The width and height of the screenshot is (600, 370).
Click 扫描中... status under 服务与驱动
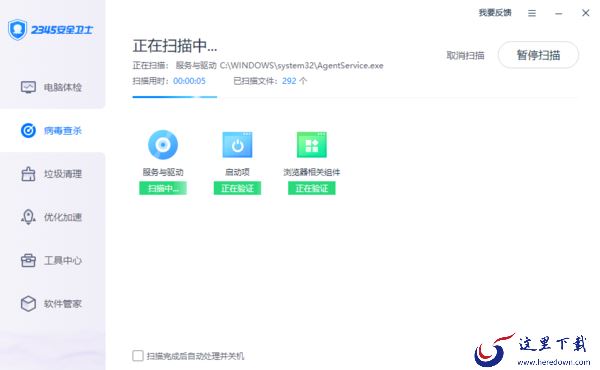(x=163, y=188)
